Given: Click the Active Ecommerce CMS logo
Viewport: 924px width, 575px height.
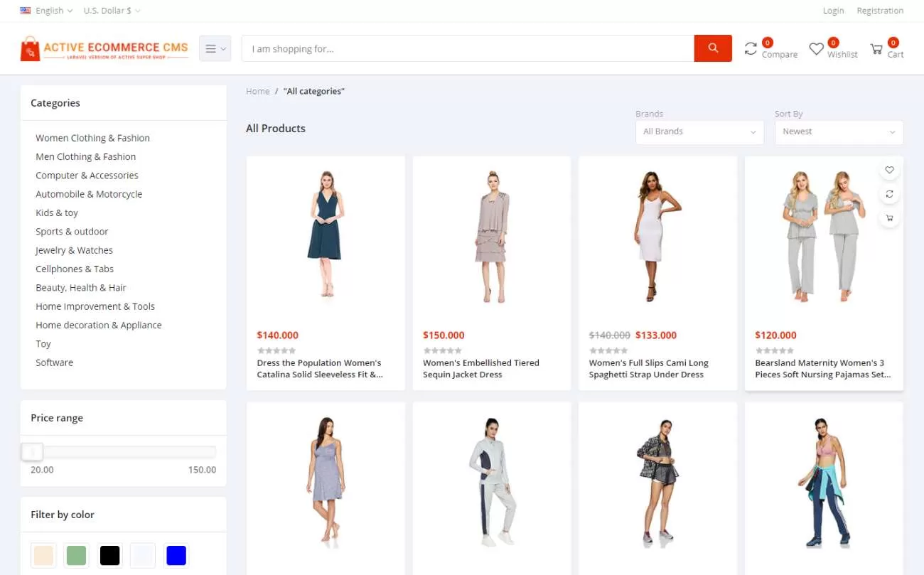Looking at the screenshot, I should pos(104,48).
